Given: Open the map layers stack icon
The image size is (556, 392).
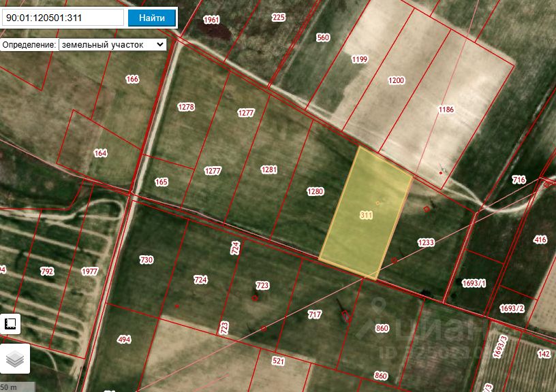Looking at the screenshot, I should tap(15, 359).
